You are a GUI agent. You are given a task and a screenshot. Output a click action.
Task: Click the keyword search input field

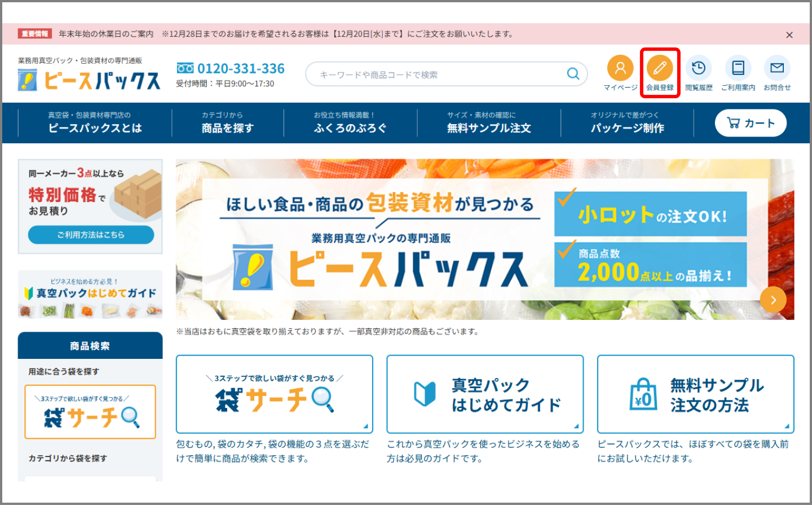tap(440, 74)
